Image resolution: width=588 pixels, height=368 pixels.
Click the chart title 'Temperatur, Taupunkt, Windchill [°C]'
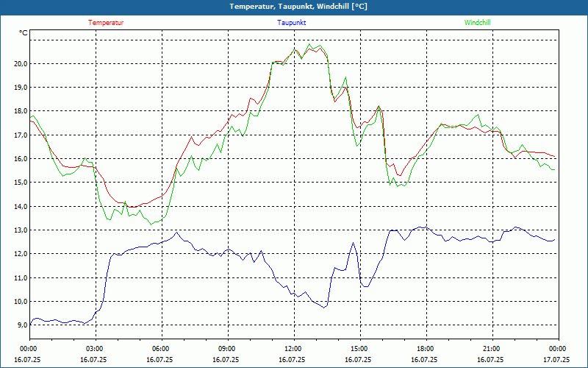(x=298, y=7)
